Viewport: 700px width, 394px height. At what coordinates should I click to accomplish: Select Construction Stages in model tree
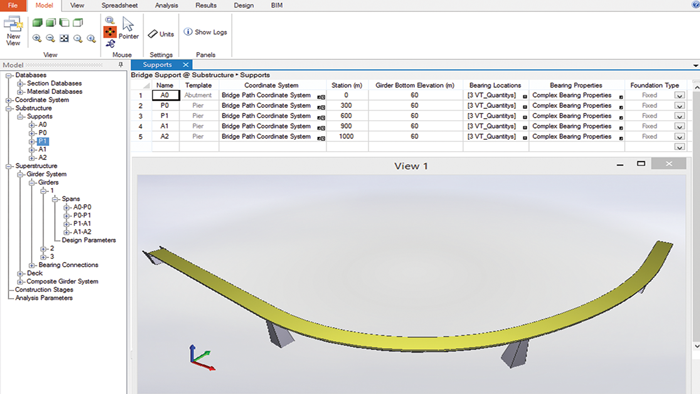[44, 290]
